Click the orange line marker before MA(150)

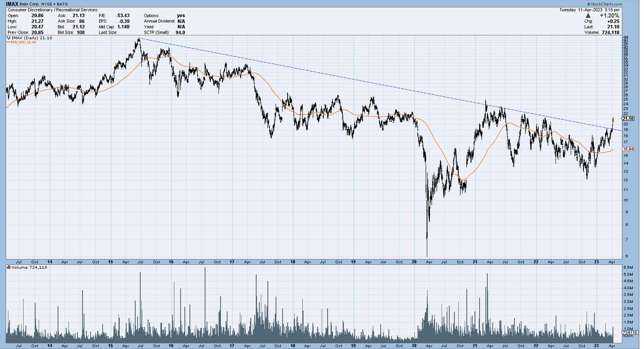pos(8,43)
